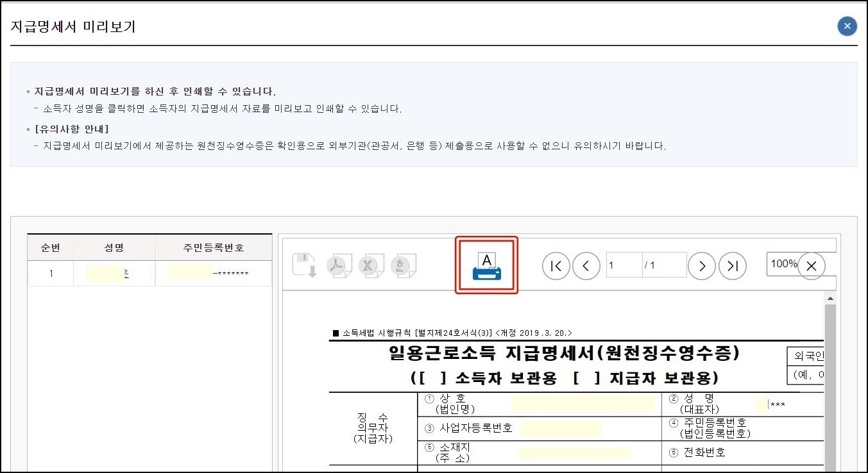Click the masked resident number cell in row 1
The width and height of the screenshot is (868, 473).
tap(214, 274)
